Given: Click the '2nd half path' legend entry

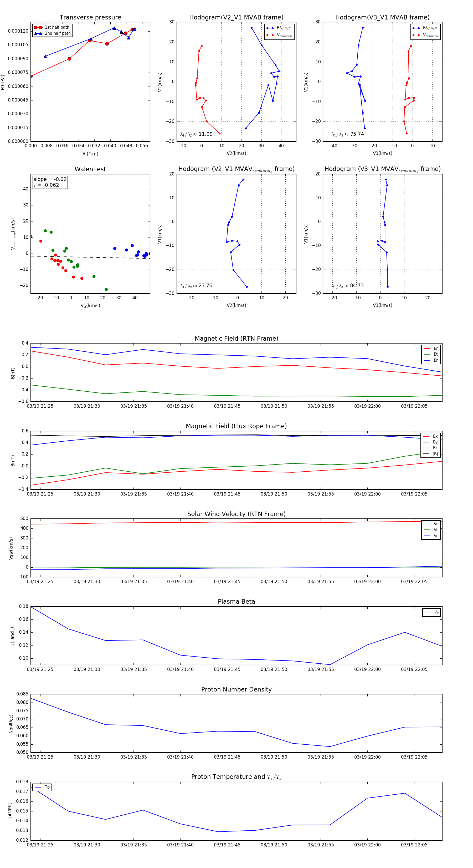Looking at the screenshot, I should pyautogui.click(x=52, y=33).
